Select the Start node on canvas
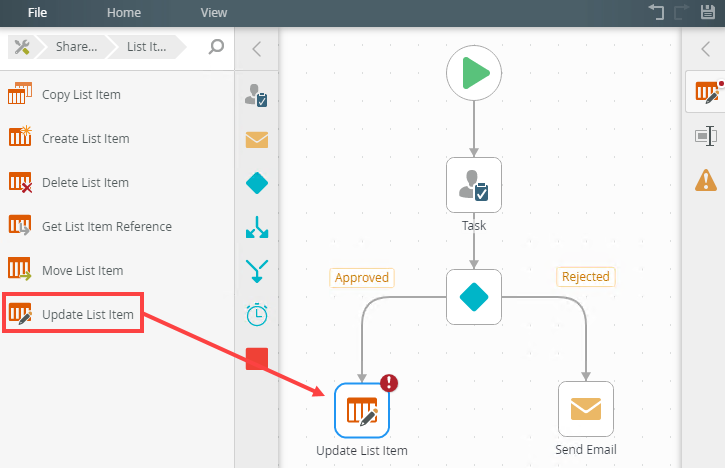The image size is (725, 468). (x=474, y=73)
